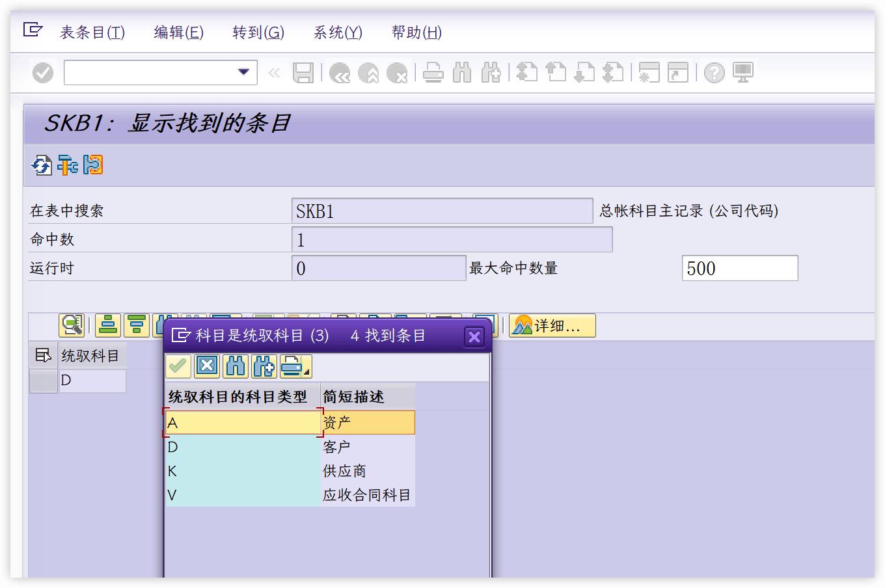Open the command field dropdown
This screenshot has width=885, height=588.
pyautogui.click(x=242, y=72)
